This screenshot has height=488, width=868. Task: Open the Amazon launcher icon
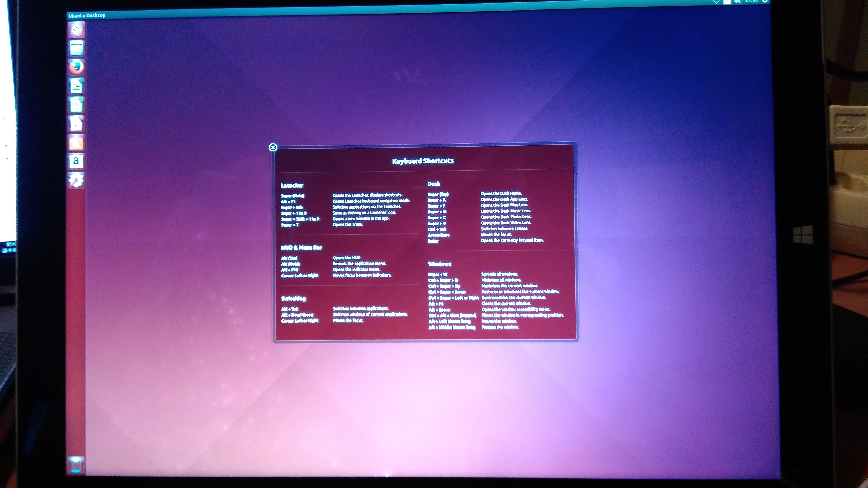pyautogui.click(x=76, y=161)
